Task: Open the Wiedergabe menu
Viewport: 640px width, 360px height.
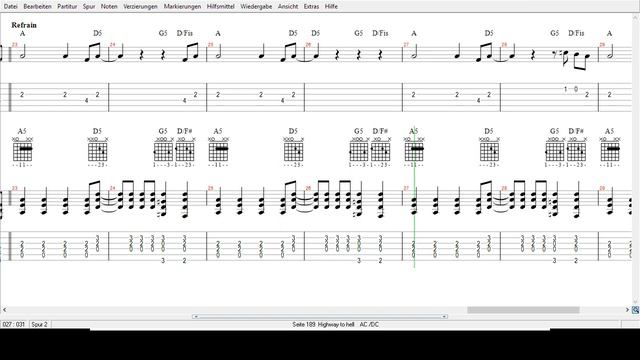Action: click(x=256, y=7)
